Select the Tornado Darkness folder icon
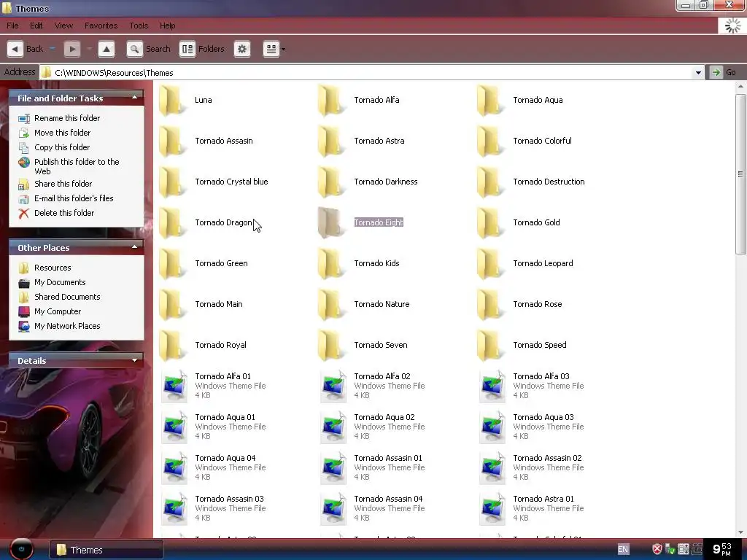Screen dimensions: 747x560 330,182
